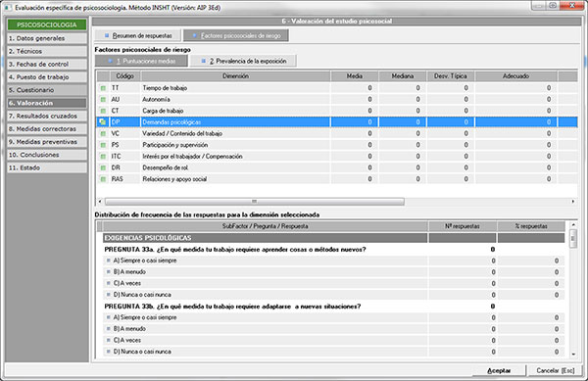The height and width of the screenshot is (381, 588).
Task: Select the Carga de trabajo row
Action: pos(337,111)
